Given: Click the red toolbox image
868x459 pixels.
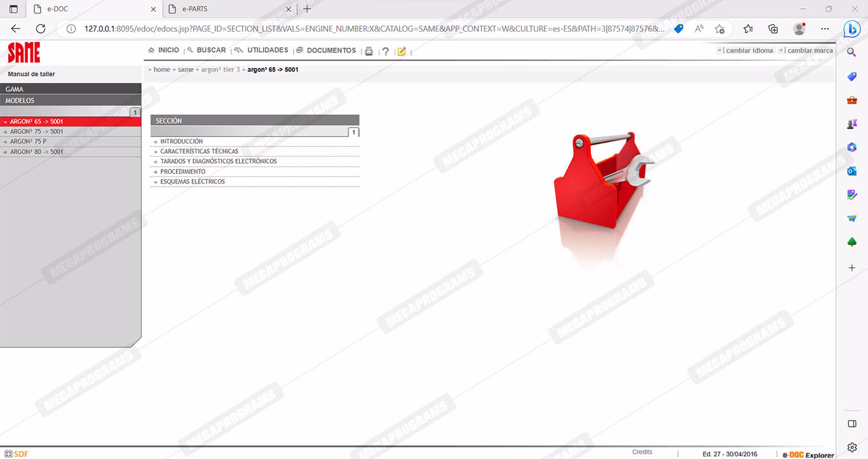Looking at the screenshot, I should [x=602, y=180].
